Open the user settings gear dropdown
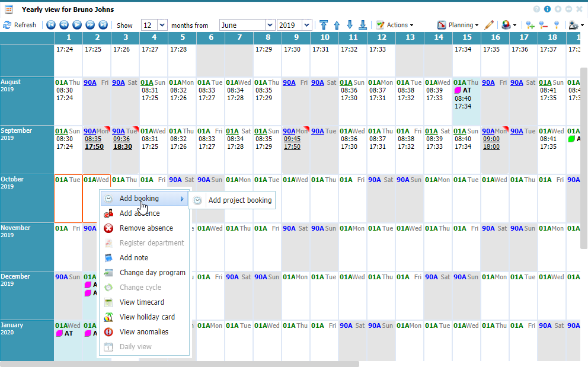The image size is (588, 367). pos(576,25)
